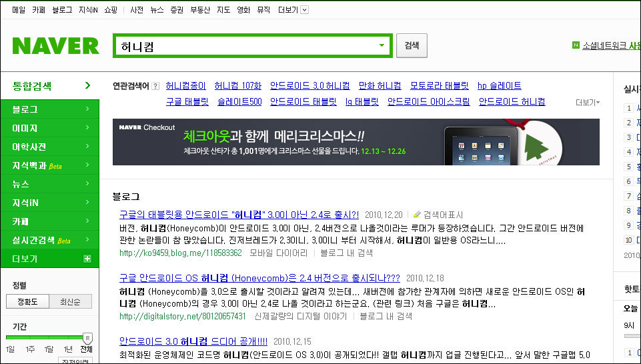The width and height of the screenshot is (641, 364).
Task: Open the 신제갈량의 디지털 이야기 blog link
Action: point(300,316)
